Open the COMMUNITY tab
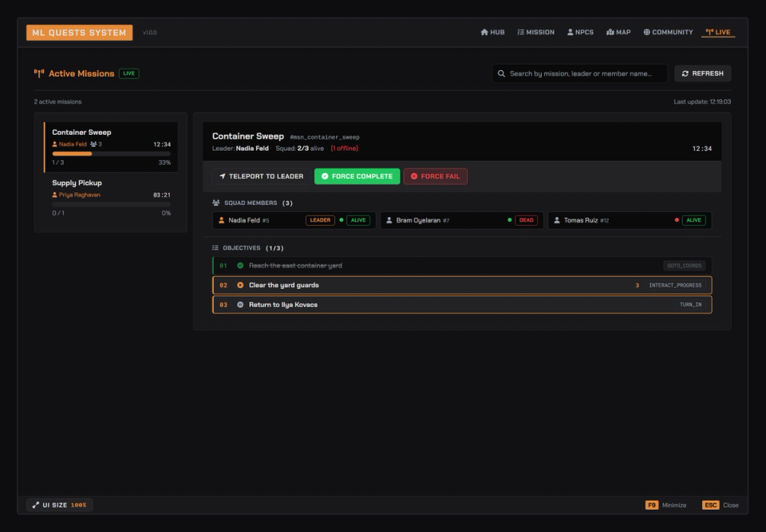The width and height of the screenshot is (766, 532). click(x=668, y=32)
